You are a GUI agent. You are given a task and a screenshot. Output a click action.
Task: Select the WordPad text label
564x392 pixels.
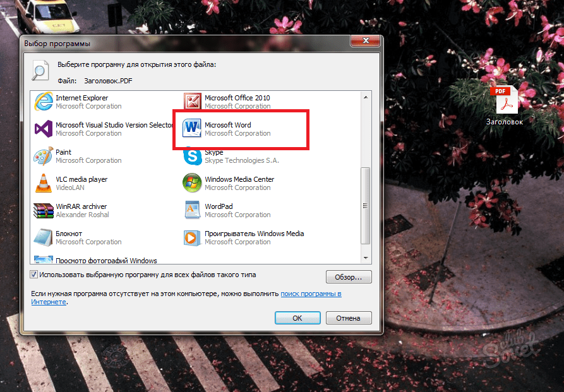click(219, 206)
